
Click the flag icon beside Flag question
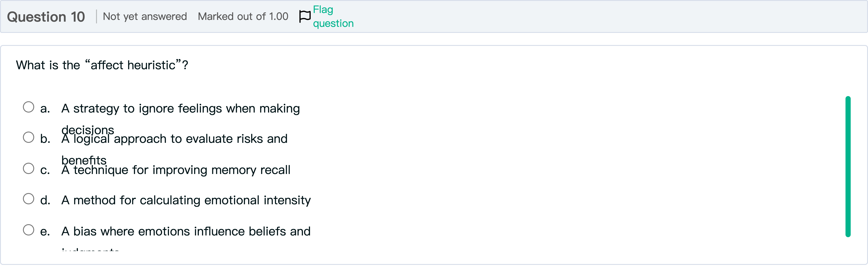coord(305,16)
